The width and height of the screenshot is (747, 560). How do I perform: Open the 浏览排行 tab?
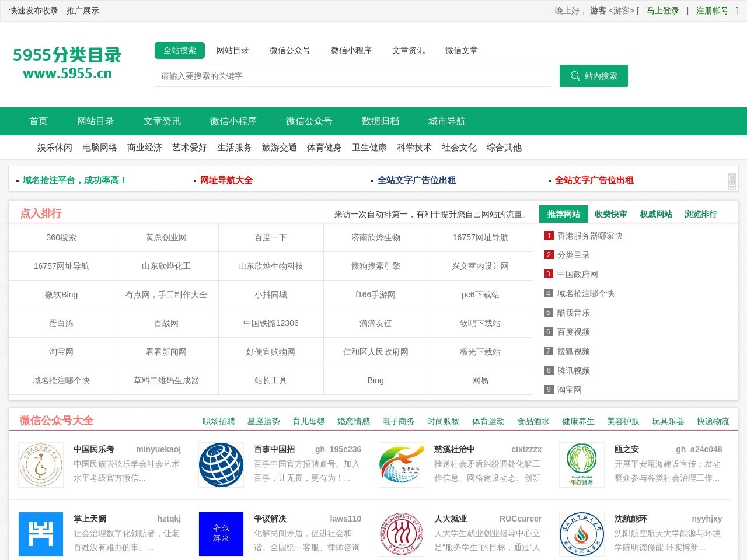tap(700, 213)
